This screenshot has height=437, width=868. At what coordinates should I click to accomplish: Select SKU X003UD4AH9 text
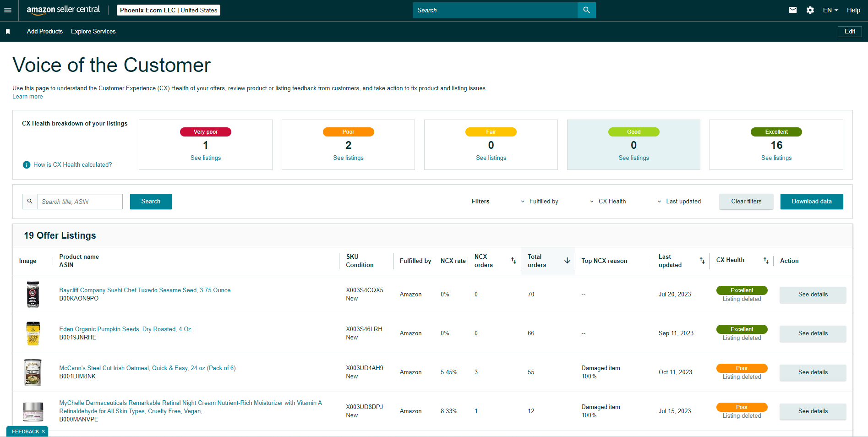(x=365, y=368)
